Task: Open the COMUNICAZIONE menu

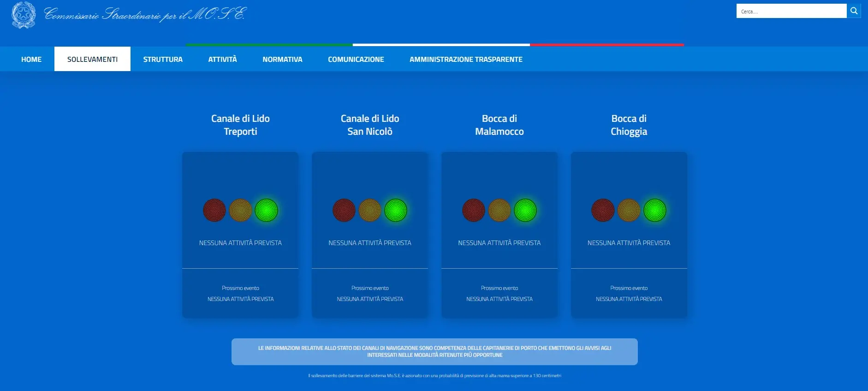Action: pos(356,59)
